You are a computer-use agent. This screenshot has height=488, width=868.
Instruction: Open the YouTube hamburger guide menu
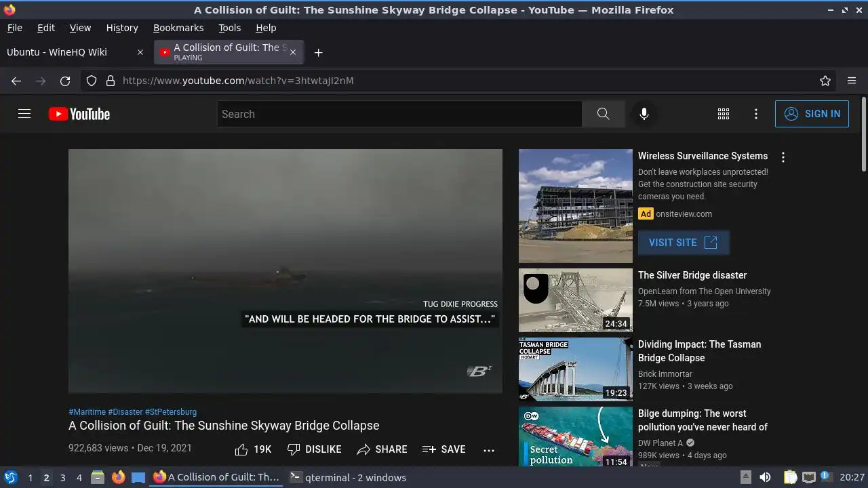(24, 114)
